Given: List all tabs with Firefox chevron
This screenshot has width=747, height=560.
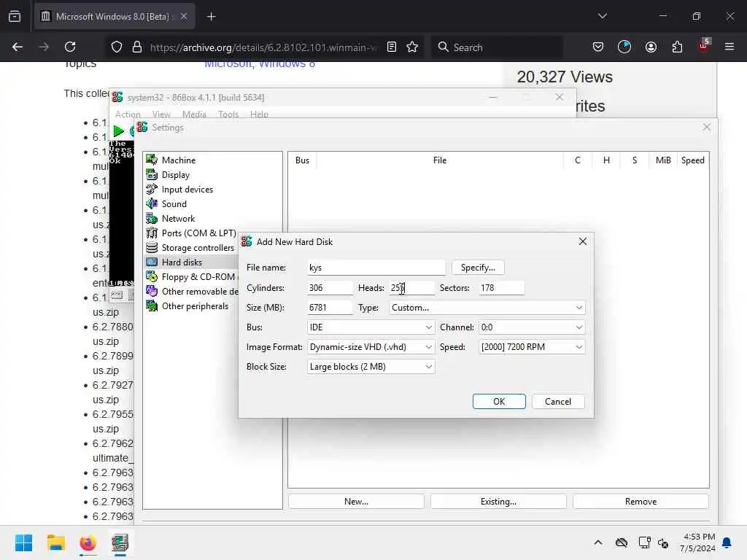Looking at the screenshot, I should (602, 16).
